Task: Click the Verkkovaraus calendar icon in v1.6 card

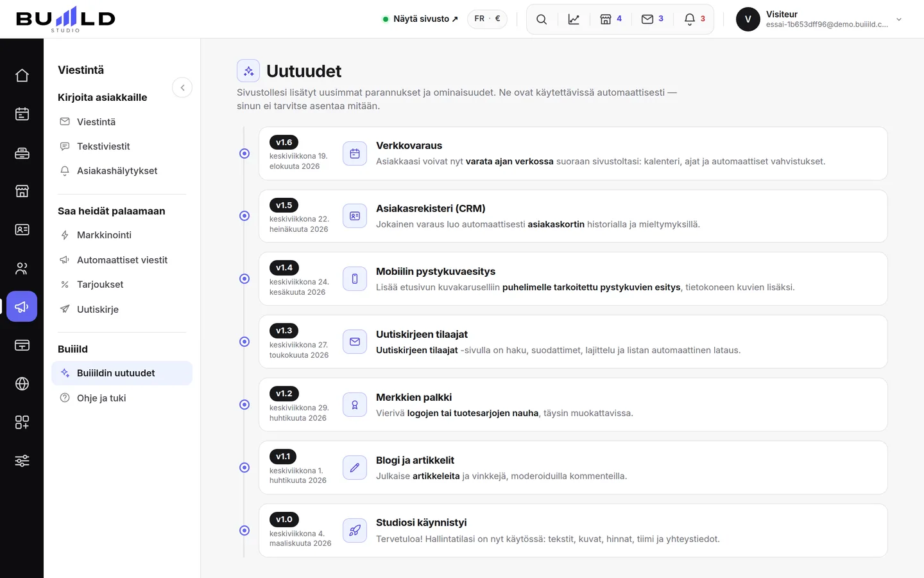Action: point(355,153)
